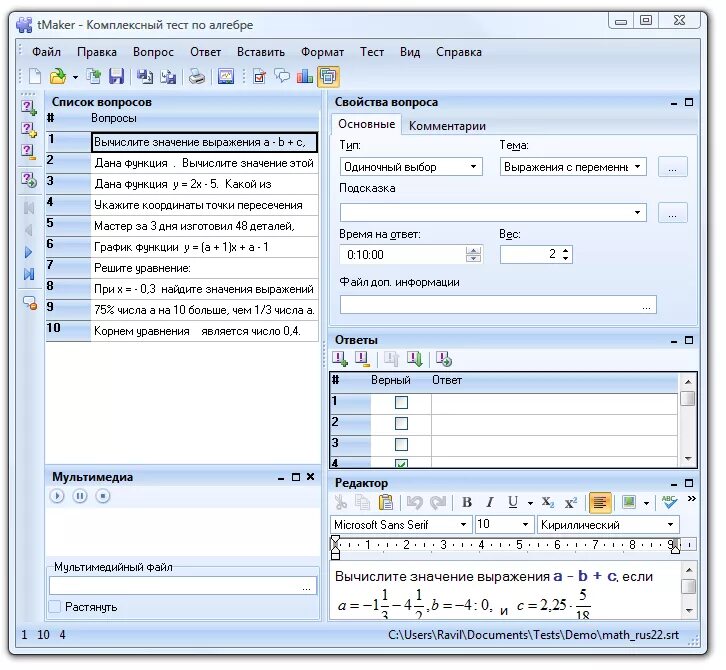
Task: Run ABC spell check
Action: tap(670, 502)
